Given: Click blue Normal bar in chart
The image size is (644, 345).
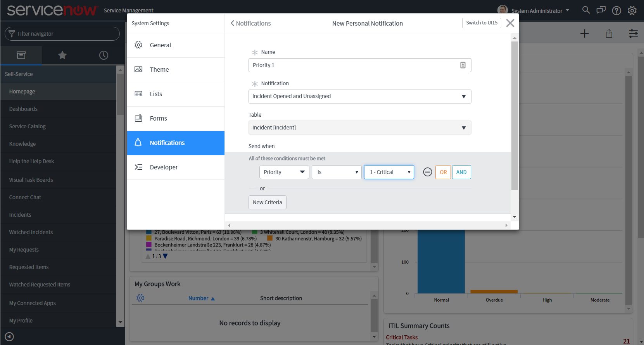Looking at the screenshot, I should (441, 262).
